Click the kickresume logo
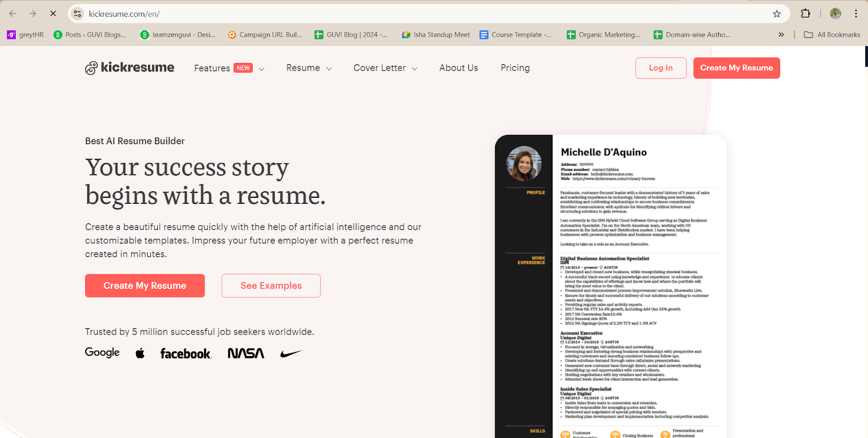Screen dimensions: 868x438 (x=130, y=68)
